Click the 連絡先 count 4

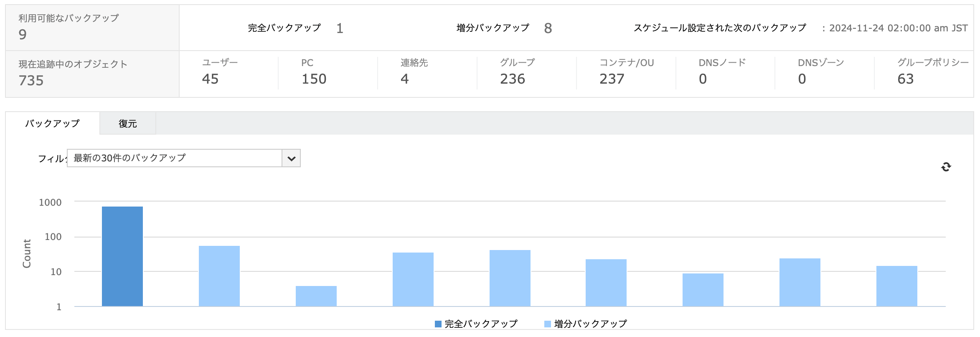point(404,79)
